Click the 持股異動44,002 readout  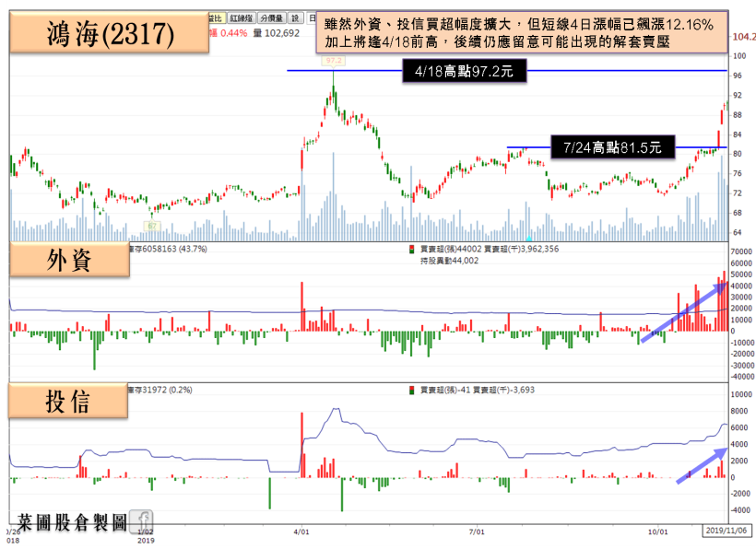[x=449, y=261]
